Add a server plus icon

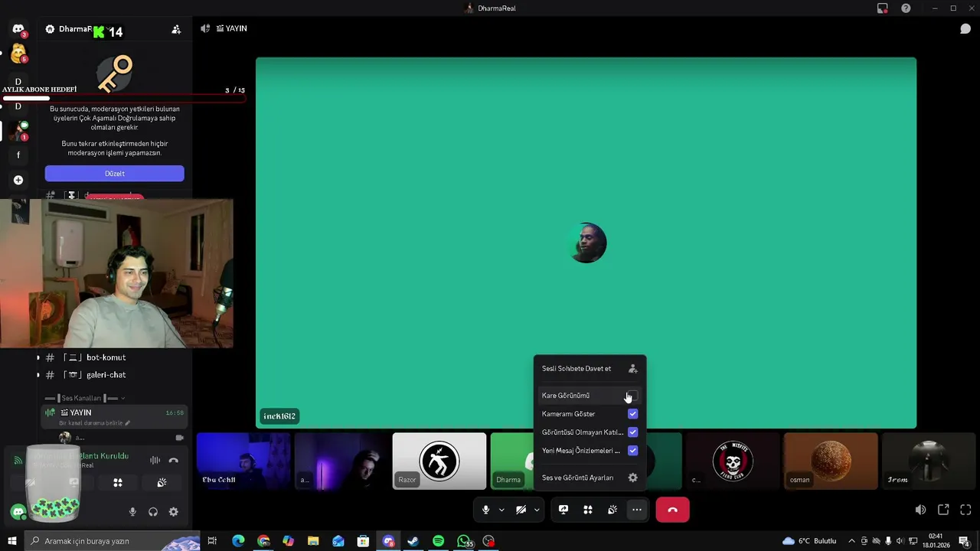pyautogui.click(x=18, y=180)
